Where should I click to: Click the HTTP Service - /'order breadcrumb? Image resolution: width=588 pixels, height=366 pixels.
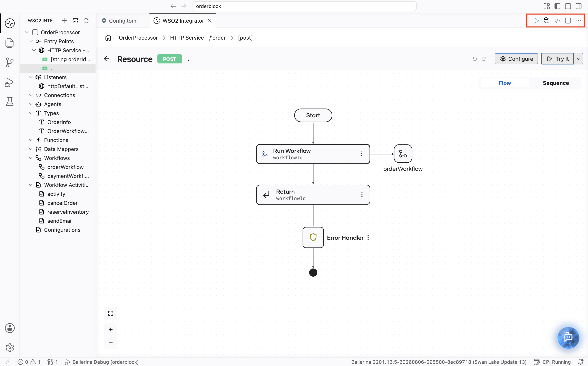[x=198, y=38]
